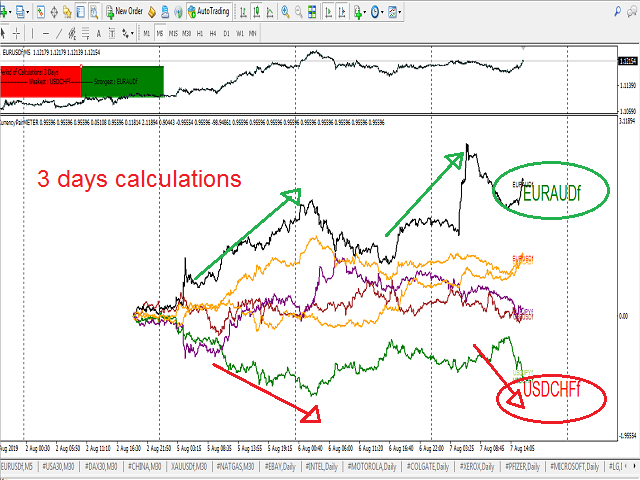
Task: Switch to M15 timeframe
Action: (x=173, y=33)
